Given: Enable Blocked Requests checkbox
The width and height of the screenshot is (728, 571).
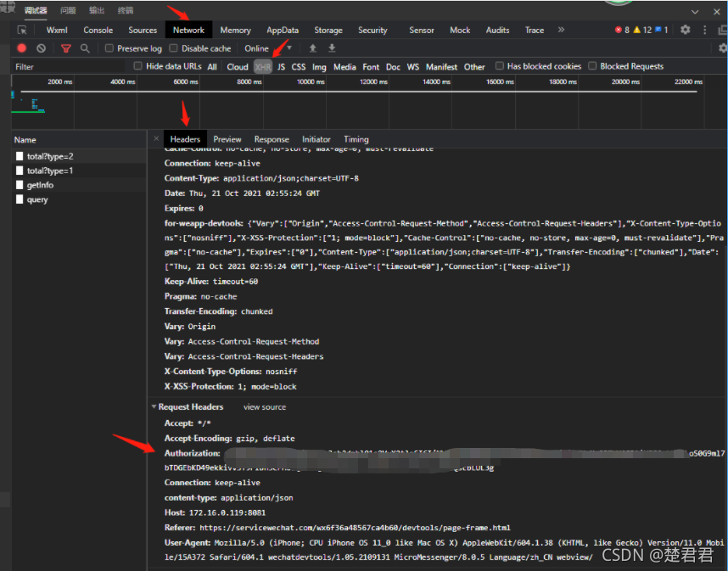Looking at the screenshot, I should [592, 66].
